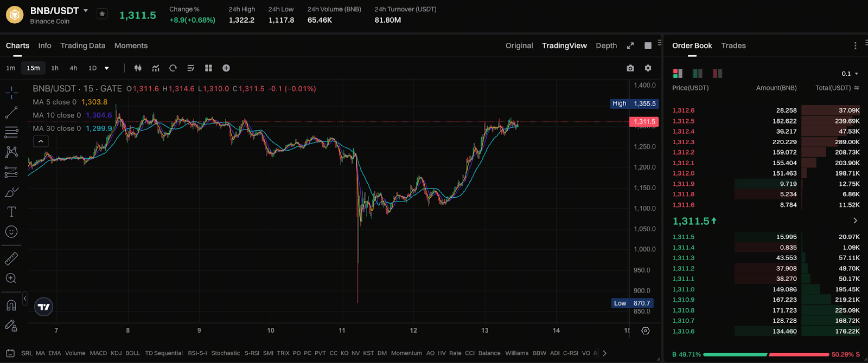Screen dimensions: 868x363
Task: Take a chart snapshot with camera icon
Action: pyautogui.click(x=630, y=68)
